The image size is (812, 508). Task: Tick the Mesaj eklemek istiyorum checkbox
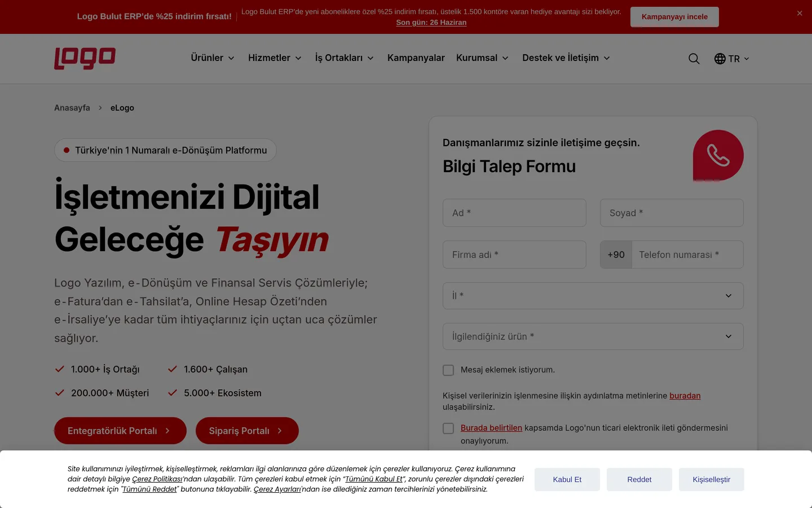(x=448, y=370)
